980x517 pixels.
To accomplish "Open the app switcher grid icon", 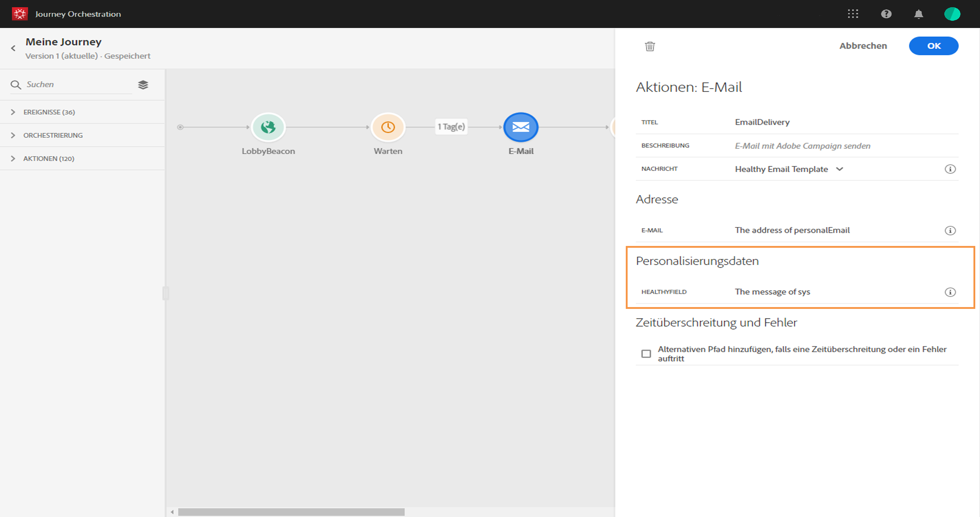I will tap(853, 14).
